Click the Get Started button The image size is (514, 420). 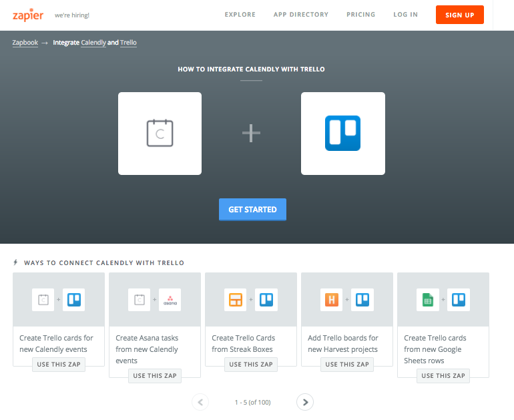coord(252,210)
